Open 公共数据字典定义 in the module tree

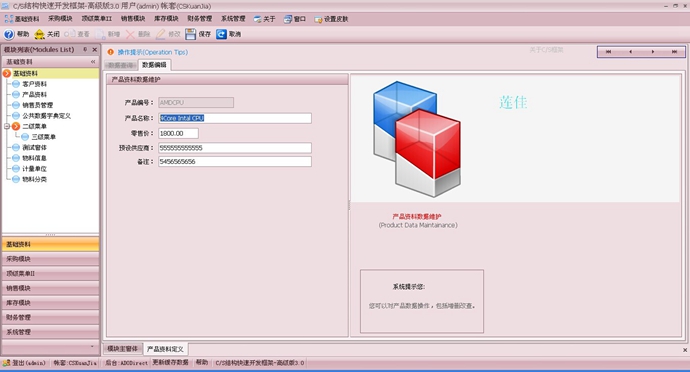pyautogui.click(x=46, y=115)
